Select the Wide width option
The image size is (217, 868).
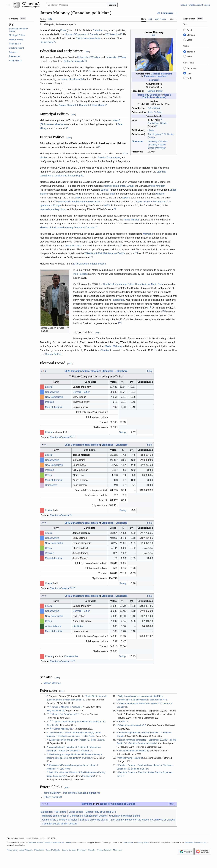(185, 56)
